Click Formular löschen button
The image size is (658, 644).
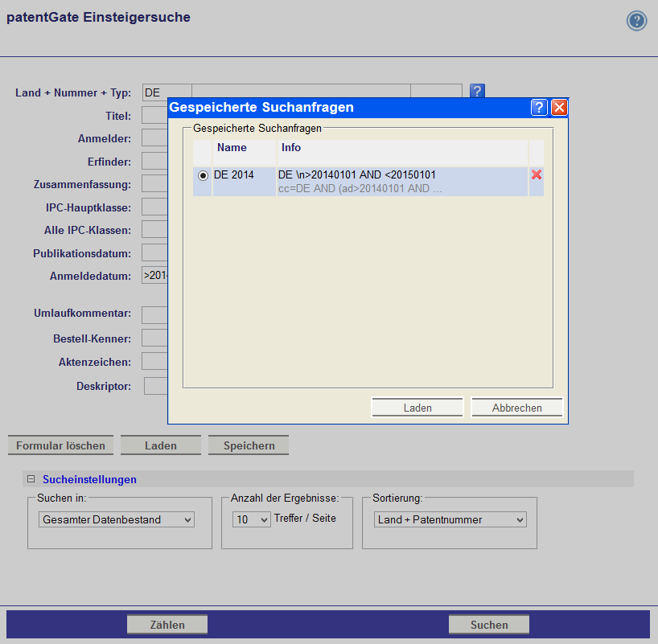61,445
